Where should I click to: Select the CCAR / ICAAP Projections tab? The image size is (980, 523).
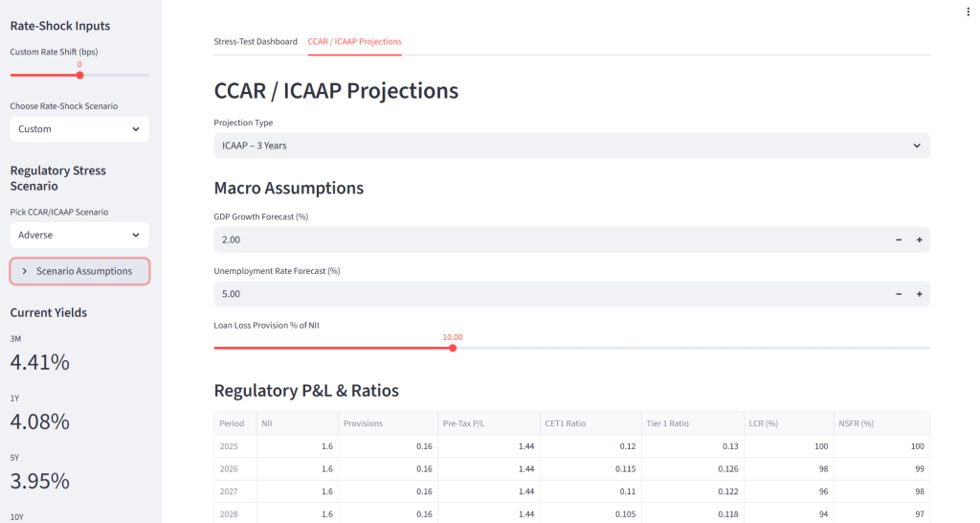pos(354,42)
